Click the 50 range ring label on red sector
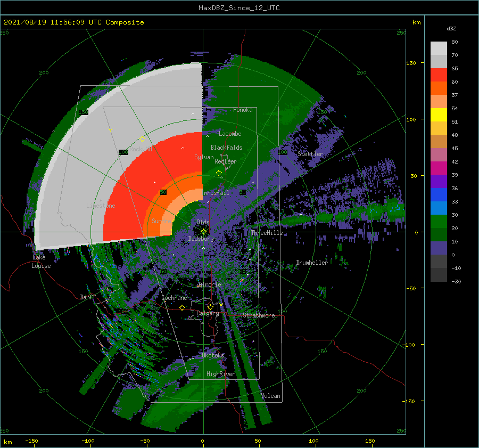 163,192
